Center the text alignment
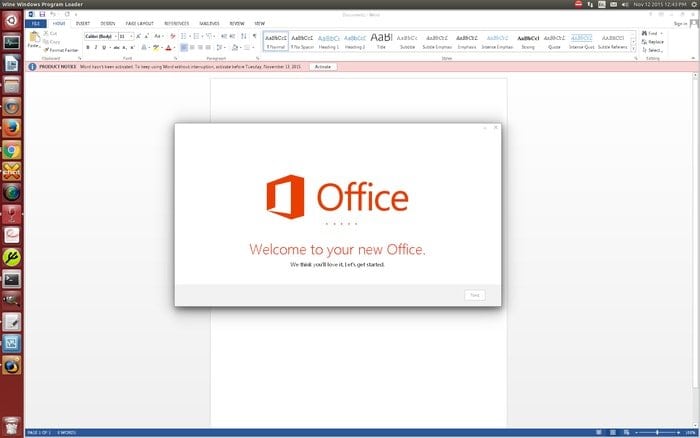Image resolution: width=700 pixels, height=438 pixels. (192, 47)
